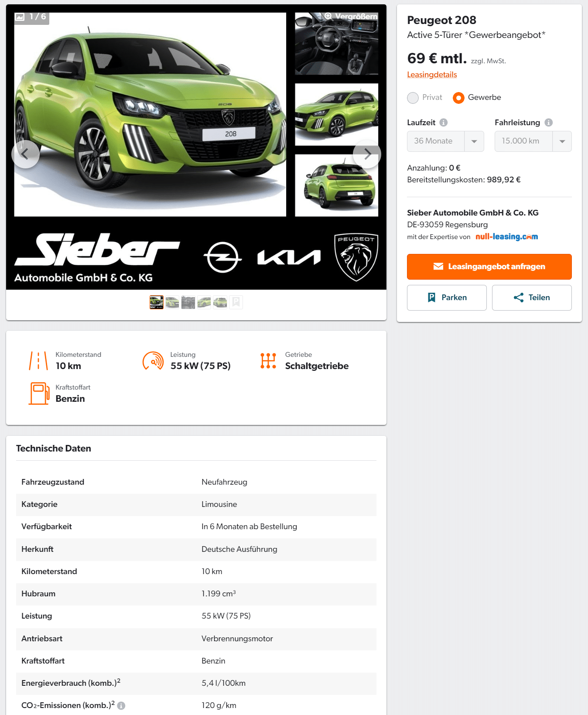The image size is (588, 715).
Task: Share the offer via Teilen
Action: [532, 298]
